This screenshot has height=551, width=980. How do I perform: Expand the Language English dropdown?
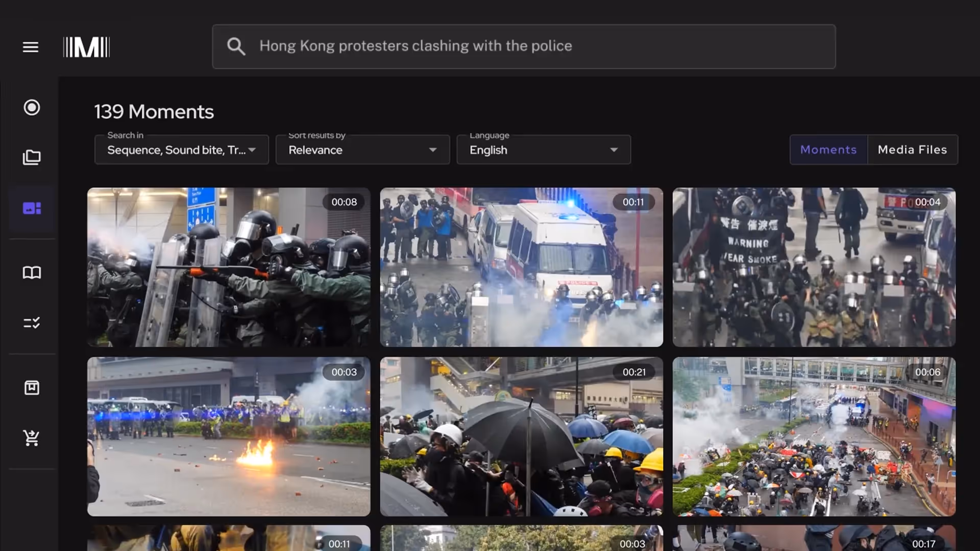point(544,150)
